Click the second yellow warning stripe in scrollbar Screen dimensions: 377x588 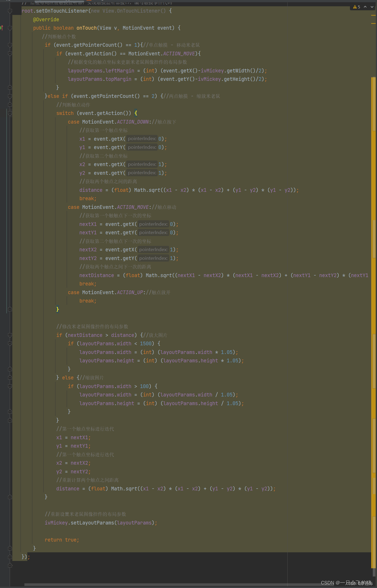[x=373, y=24]
